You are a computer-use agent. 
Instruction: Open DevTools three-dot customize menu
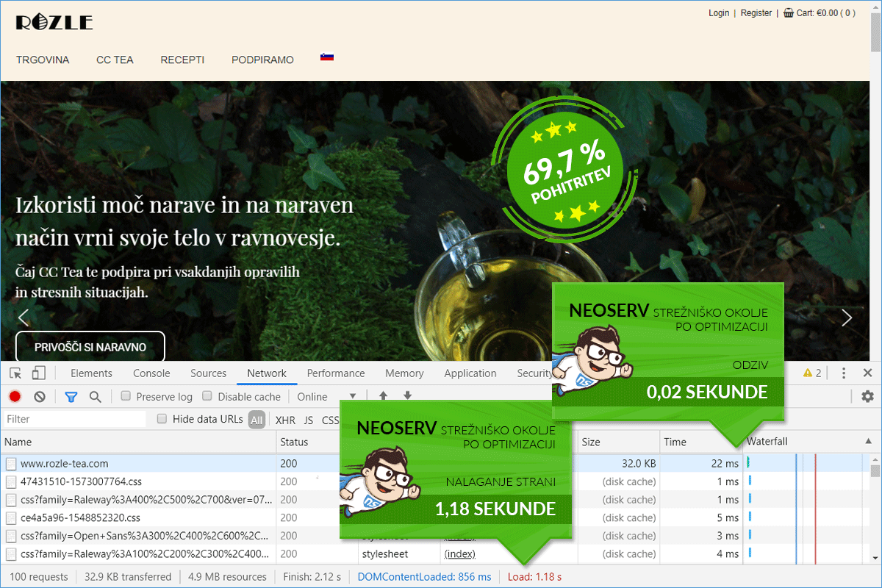pos(844,373)
